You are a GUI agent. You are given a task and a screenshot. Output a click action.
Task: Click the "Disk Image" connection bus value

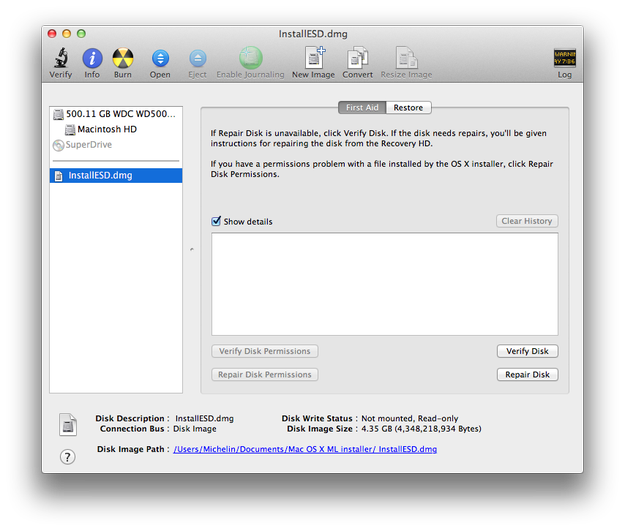point(195,429)
